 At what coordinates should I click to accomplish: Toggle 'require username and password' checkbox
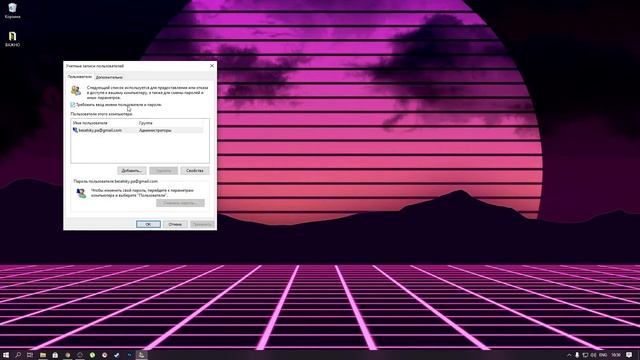click(73, 105)
